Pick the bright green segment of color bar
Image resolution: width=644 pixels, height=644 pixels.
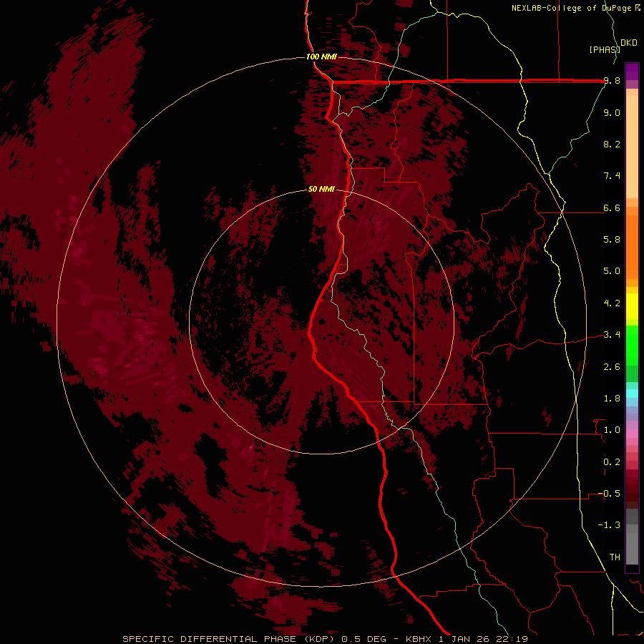632,346
